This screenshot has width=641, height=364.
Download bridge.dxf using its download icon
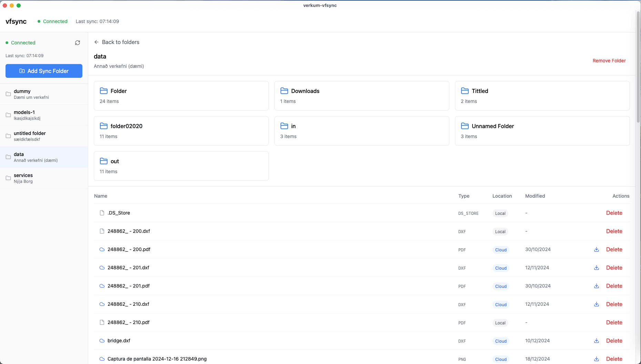[x=596, y=341]
